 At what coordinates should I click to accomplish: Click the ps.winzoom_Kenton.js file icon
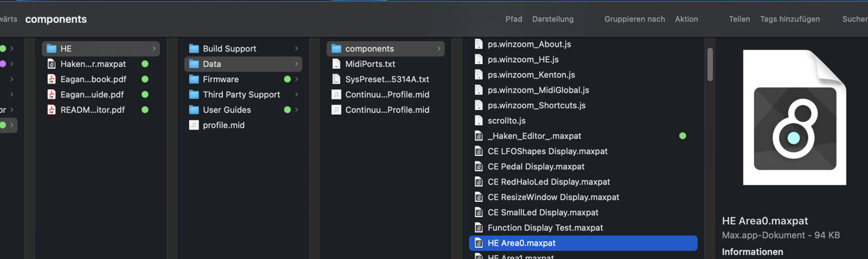pos(479,74)
